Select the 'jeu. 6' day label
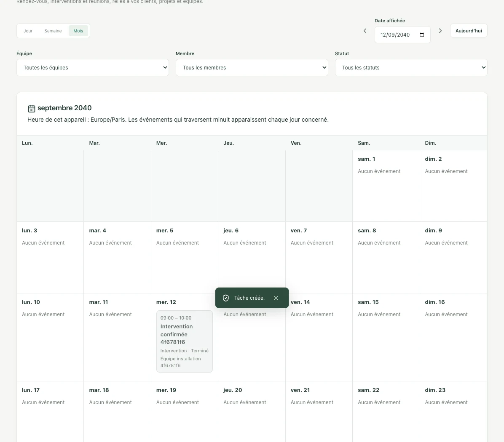The image size is (504, 442). tap(231, 230)
